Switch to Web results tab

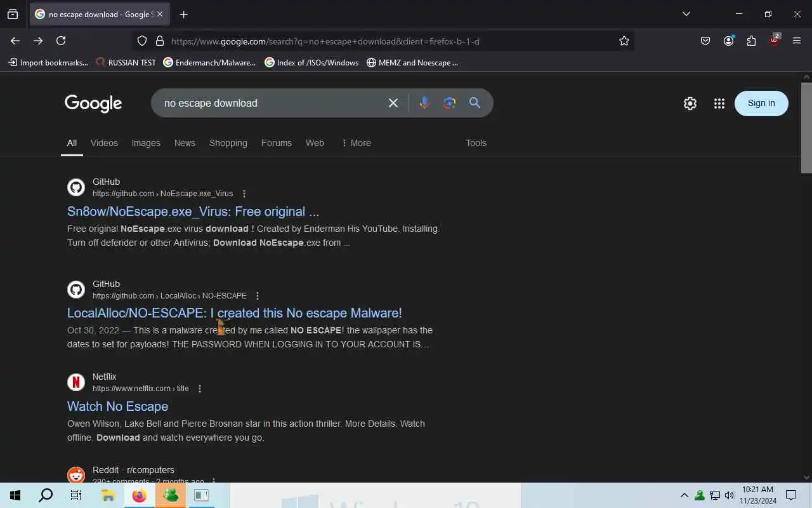pyautogui.click(x=315, y=143)
